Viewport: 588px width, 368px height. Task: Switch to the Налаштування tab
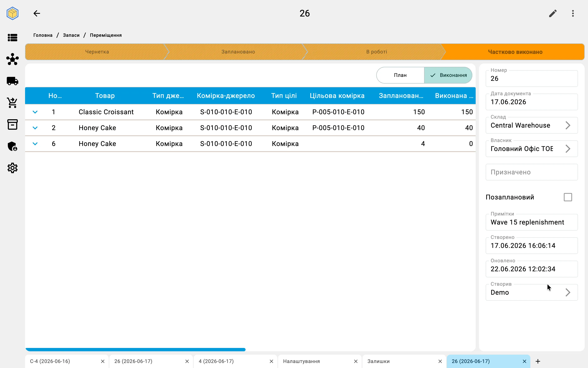tap(302, 361)
